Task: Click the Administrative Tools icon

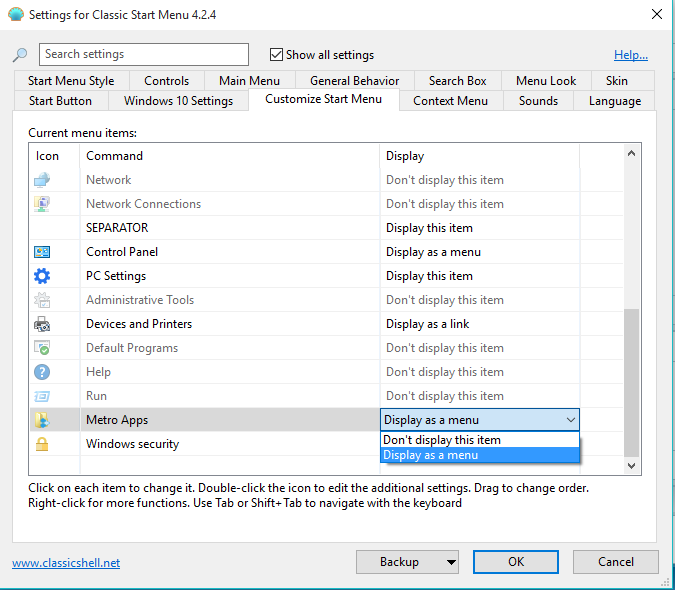Action: point(42,300)
